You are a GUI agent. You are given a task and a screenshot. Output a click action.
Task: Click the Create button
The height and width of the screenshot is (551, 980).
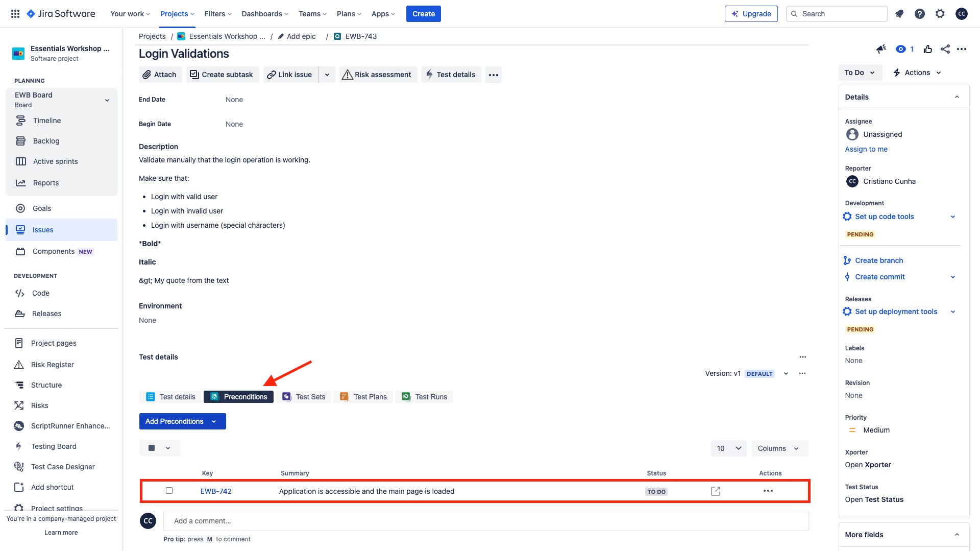click(x=424, y=14)
